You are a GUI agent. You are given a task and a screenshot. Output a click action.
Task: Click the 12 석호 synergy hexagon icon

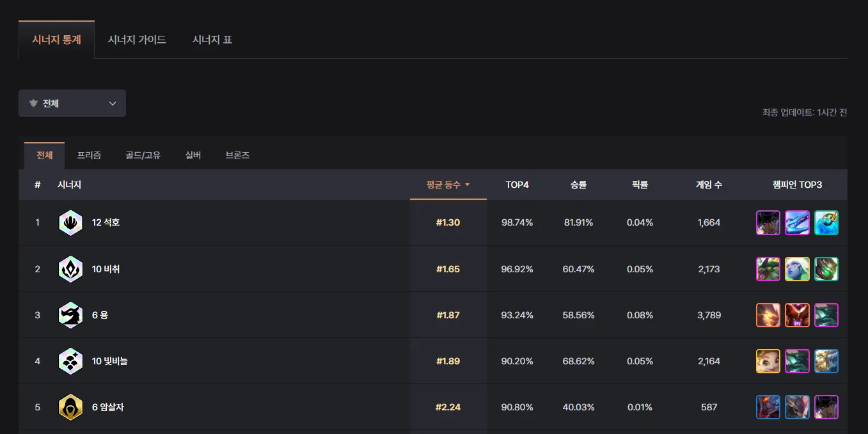[70, 223]
